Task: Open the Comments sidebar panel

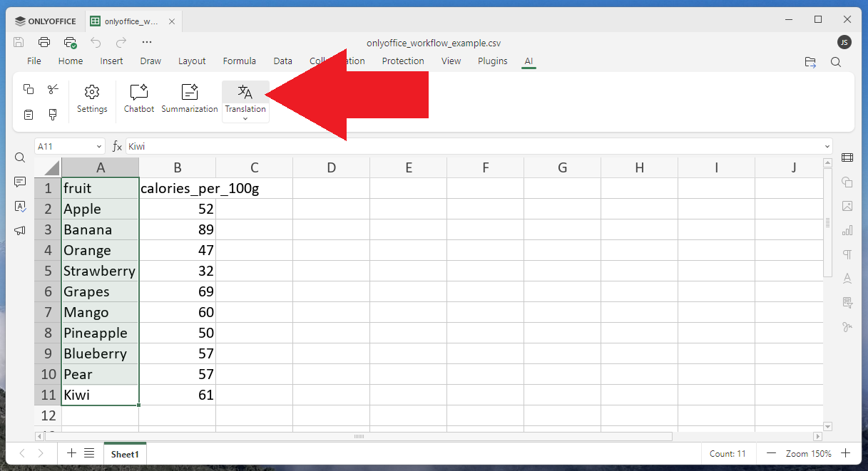Action: (20, 182)
